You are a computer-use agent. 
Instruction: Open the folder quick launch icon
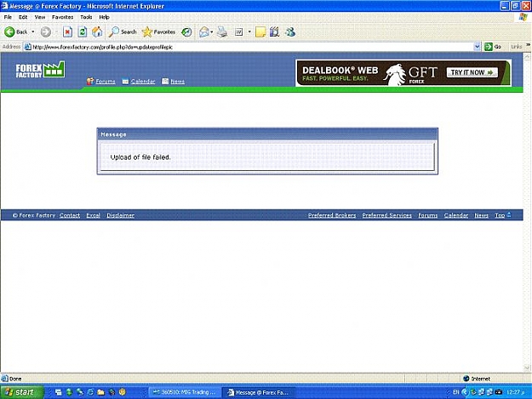coord(100,392)
